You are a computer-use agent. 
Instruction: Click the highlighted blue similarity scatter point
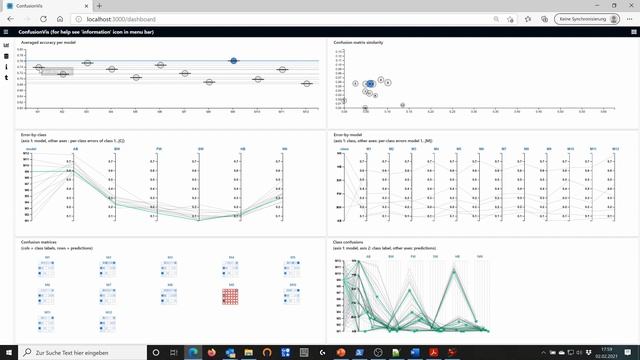370,84
